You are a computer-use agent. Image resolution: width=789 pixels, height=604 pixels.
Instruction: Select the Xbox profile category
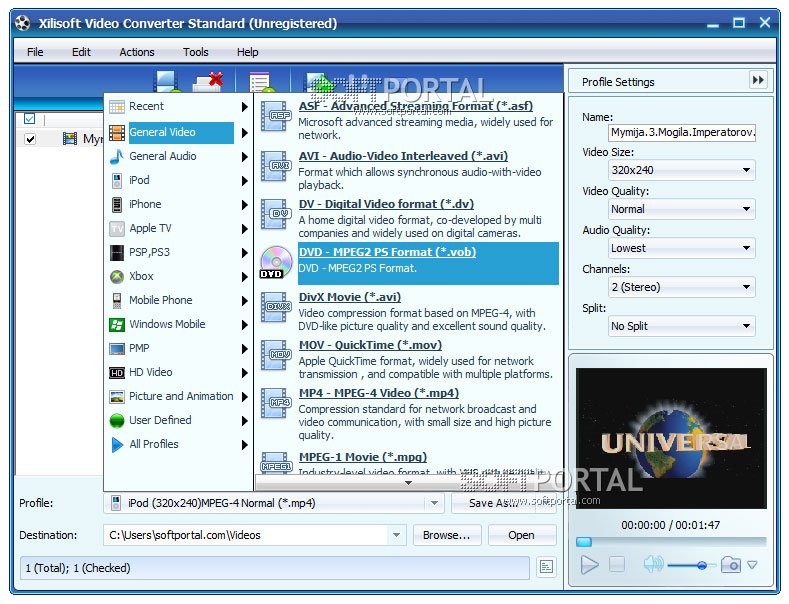click(x=179, y=276)
